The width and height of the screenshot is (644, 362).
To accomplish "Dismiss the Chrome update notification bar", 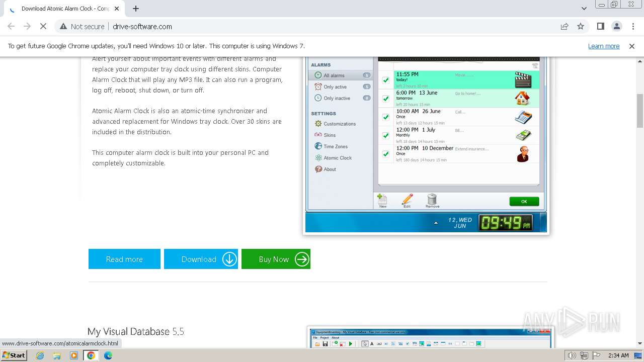I will click(632, 46).
